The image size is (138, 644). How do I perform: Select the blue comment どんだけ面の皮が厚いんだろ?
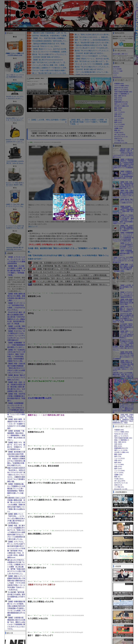[x=40, y=398]
